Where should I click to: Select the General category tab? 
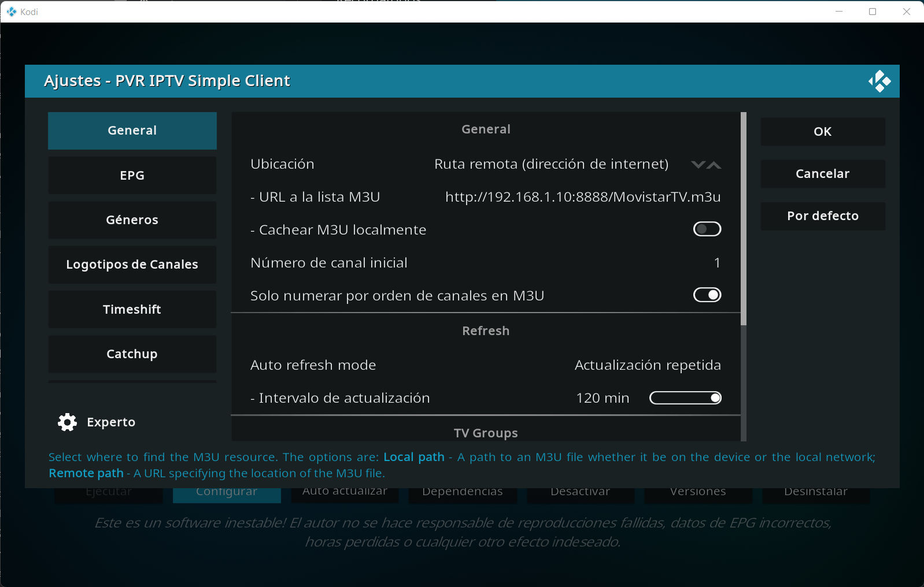click(132, 131)
